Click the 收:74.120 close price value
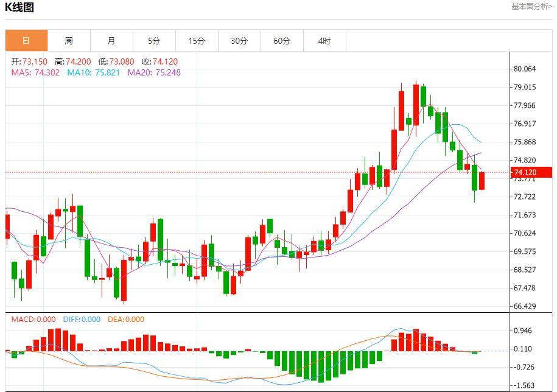The image size is (557, 392). [160, 61]
